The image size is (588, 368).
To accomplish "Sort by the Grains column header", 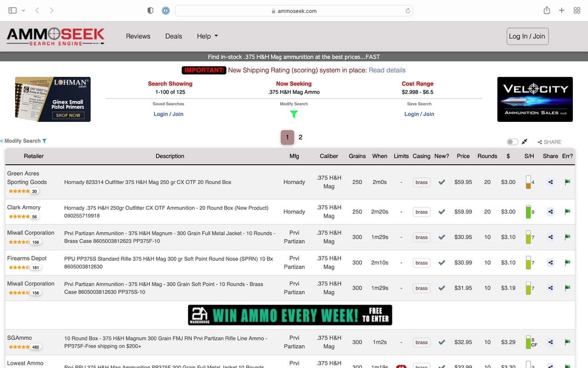I will [x=357, y=156].
